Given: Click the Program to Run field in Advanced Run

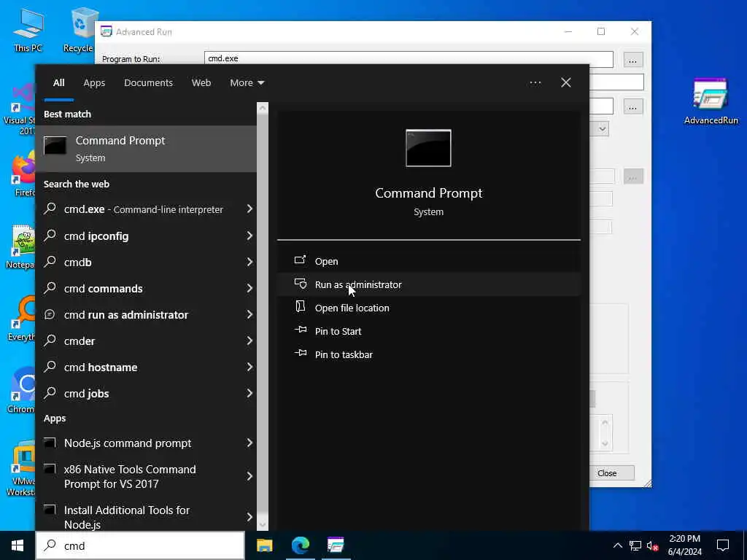Looking at the screenshot, I should coord(409,58).
